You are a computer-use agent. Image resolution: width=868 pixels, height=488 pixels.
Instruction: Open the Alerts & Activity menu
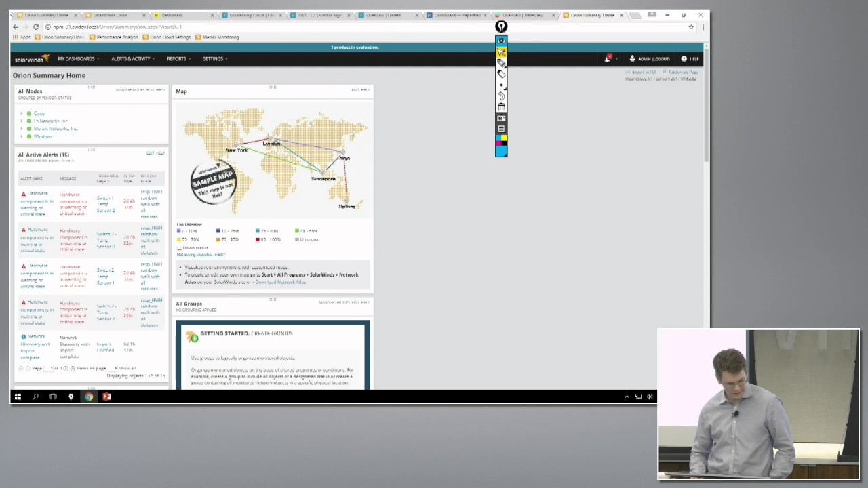[x=133, y=59]
